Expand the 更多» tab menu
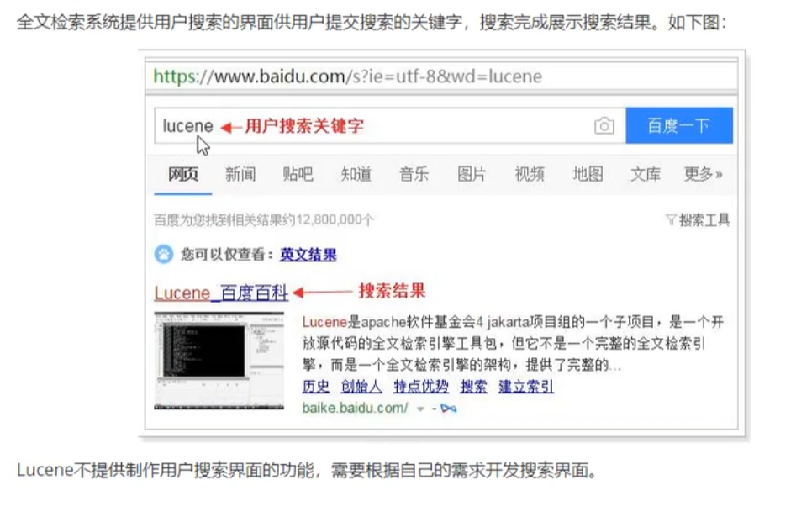The image size is (812, 517). (x=703, y=174)
